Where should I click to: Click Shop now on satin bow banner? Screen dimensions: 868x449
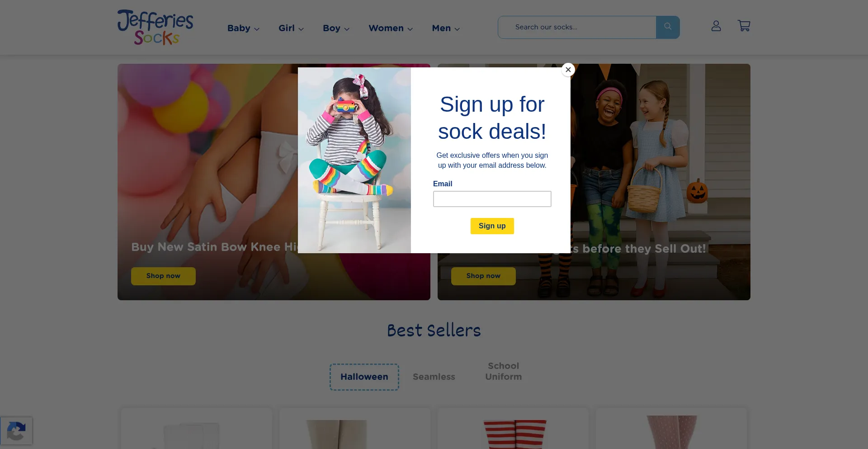(163, 276)
